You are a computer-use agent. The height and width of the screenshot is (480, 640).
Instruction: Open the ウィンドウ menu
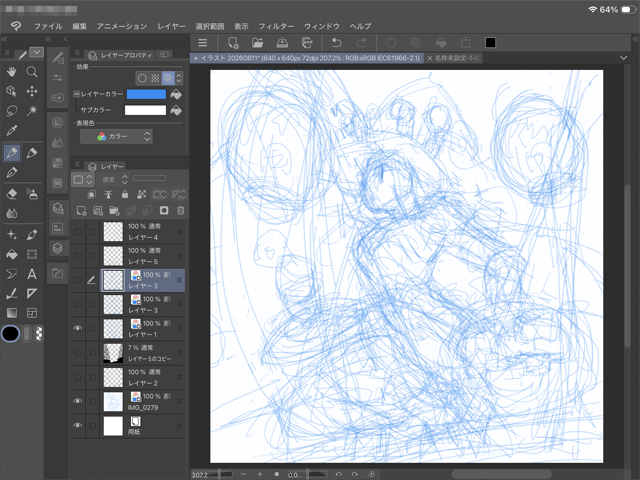click(322, 26)
